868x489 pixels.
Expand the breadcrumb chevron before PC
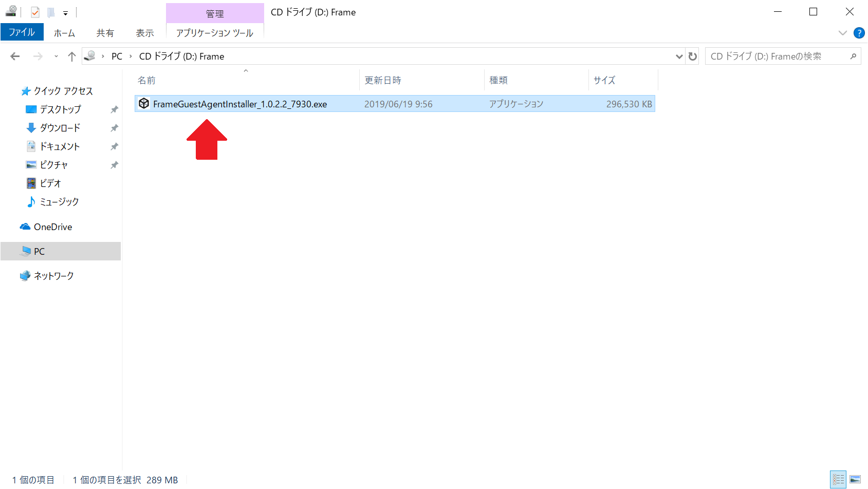103,57
